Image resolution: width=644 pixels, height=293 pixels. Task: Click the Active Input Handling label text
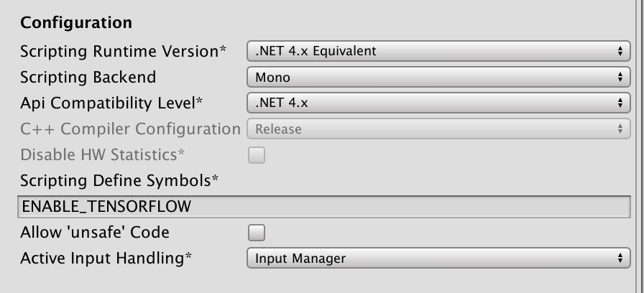[x=106, y=259]
